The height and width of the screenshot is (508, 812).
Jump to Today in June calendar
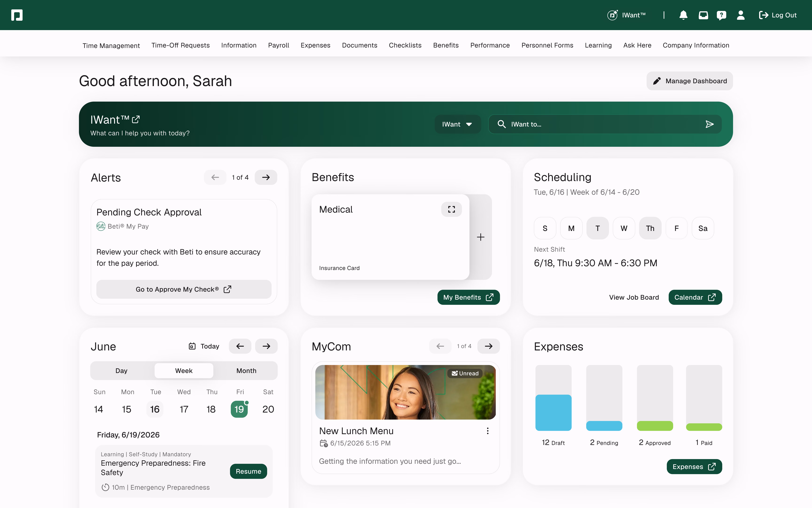pos(204,346)
